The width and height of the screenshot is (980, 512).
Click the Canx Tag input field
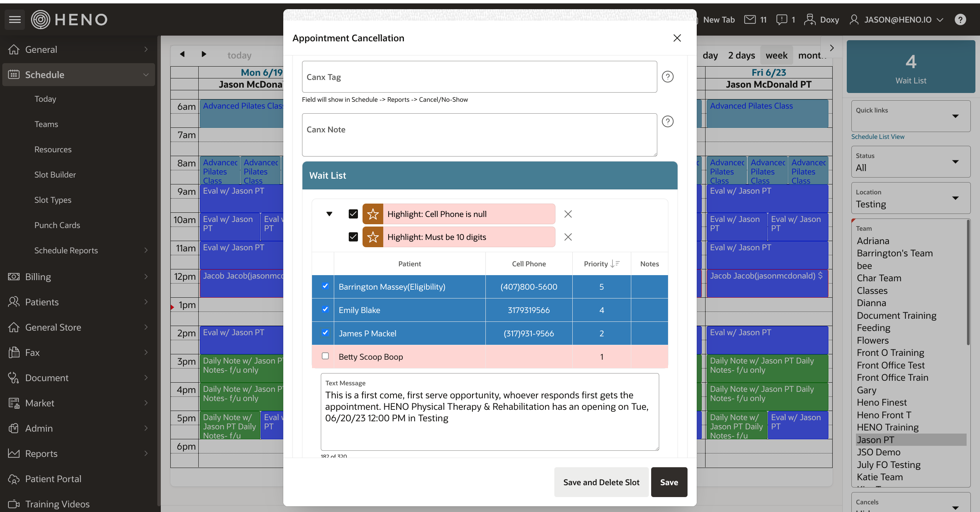pyautogui.click(x=479, y=77)
